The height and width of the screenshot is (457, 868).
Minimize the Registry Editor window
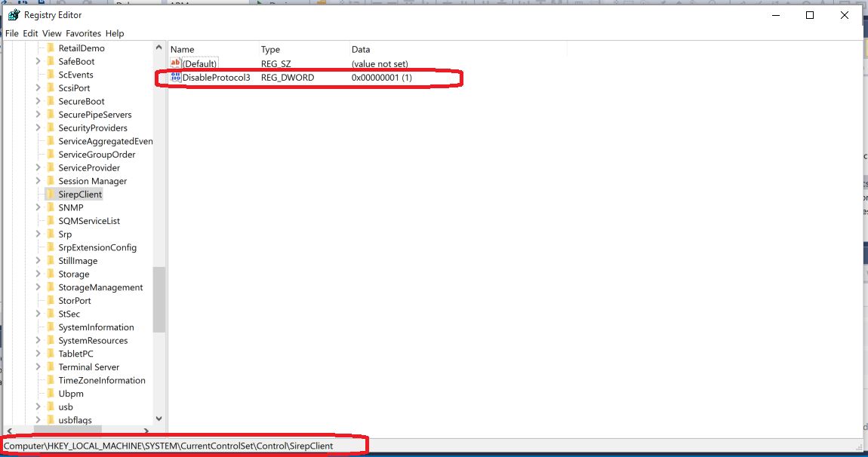[x=776, y=16]
